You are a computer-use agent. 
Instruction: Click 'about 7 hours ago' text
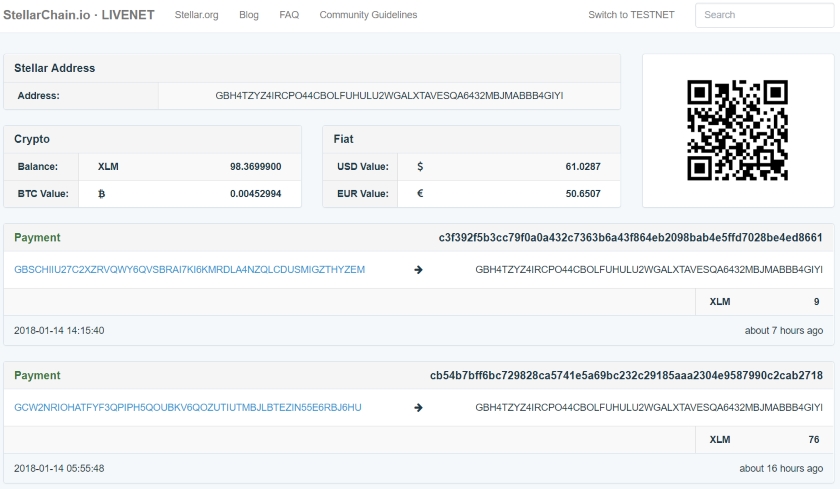coord(784,330)
